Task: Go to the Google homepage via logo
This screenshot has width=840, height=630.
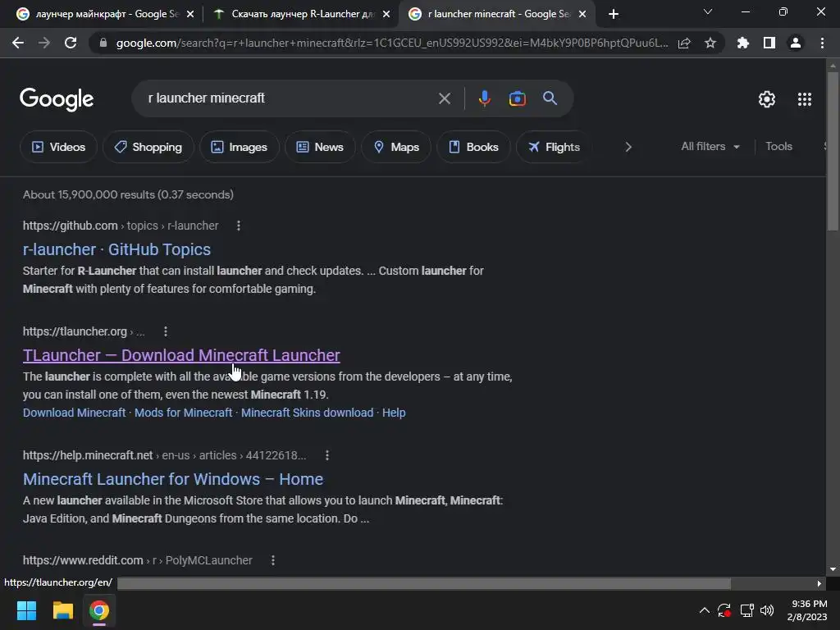Action: coord(57,99)
